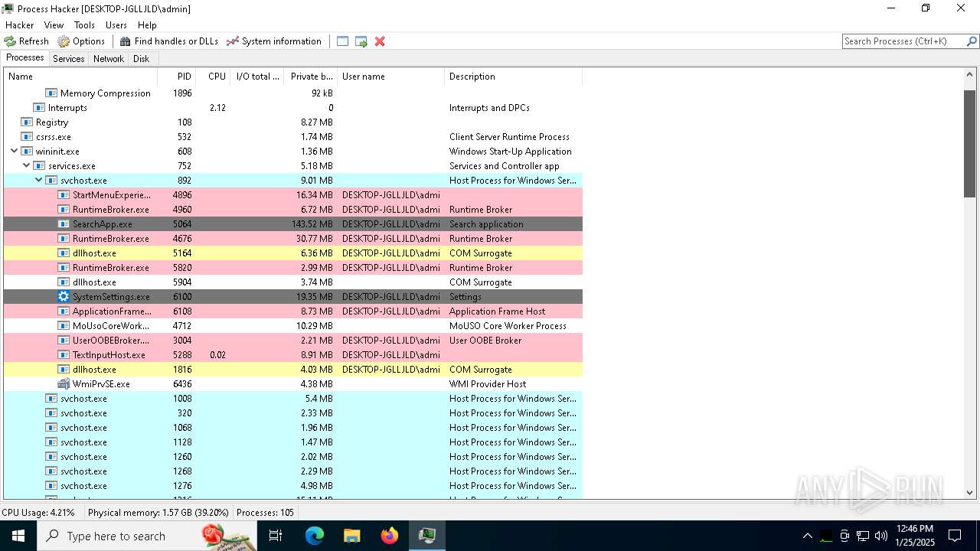Switch to the Services tab

click(68, 59)
